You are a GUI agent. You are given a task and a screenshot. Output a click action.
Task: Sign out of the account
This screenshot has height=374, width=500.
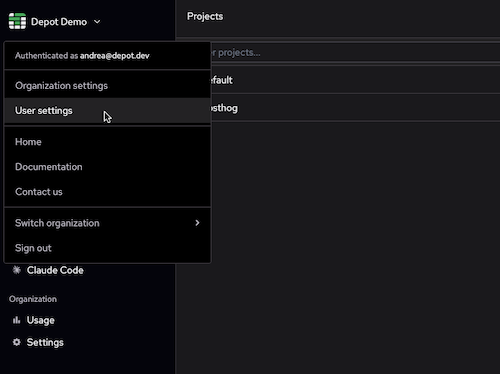pos(107,248)
